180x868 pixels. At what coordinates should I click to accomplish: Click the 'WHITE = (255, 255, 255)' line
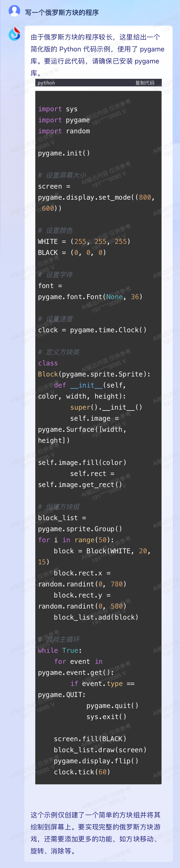[84, 242]
